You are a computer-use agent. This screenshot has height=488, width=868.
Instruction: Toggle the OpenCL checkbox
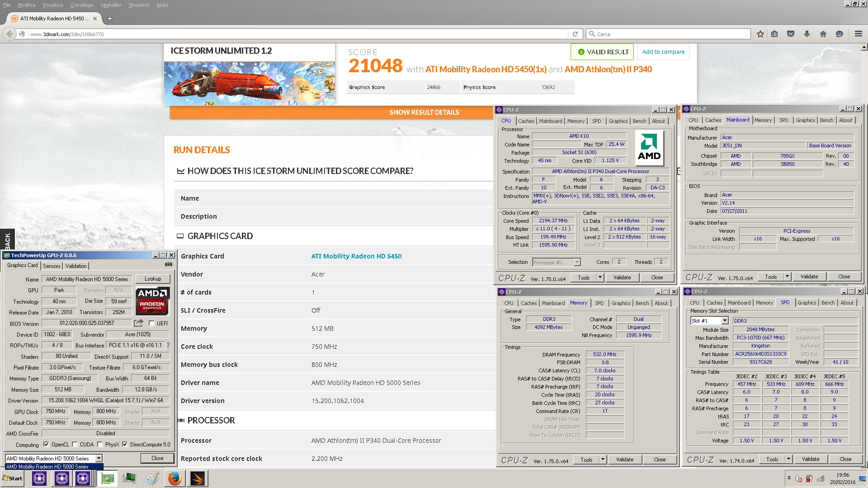coord(46,445)
